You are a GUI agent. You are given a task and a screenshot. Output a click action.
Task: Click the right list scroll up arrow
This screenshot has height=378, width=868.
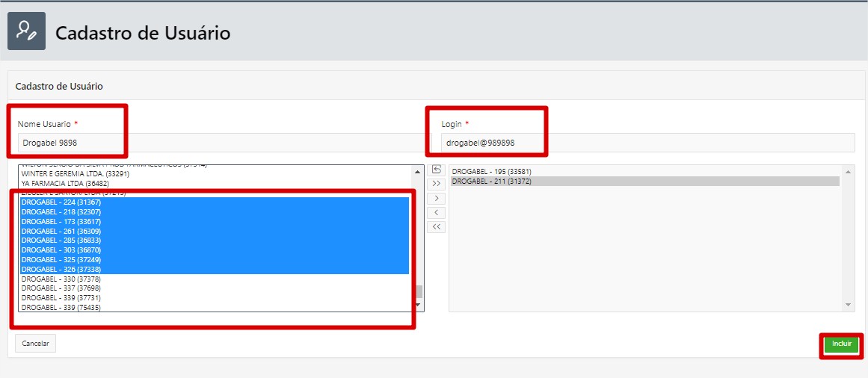click(849, 170)
